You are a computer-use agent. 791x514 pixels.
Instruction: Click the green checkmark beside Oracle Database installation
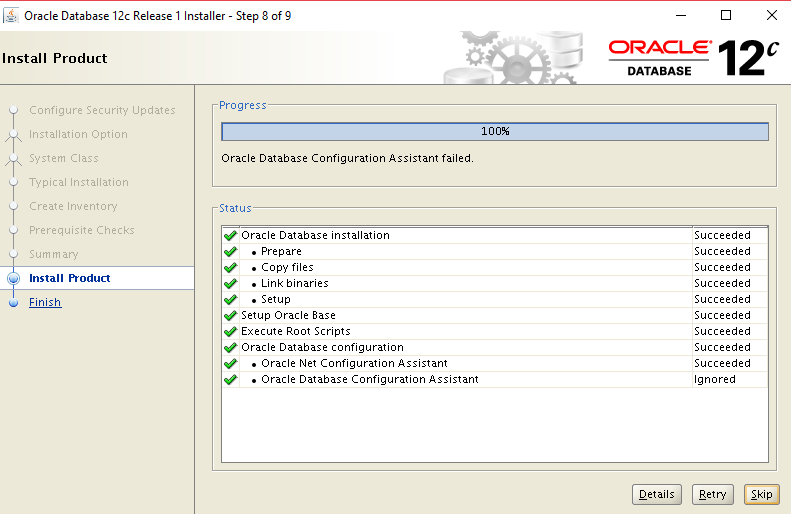click(231, 236)
